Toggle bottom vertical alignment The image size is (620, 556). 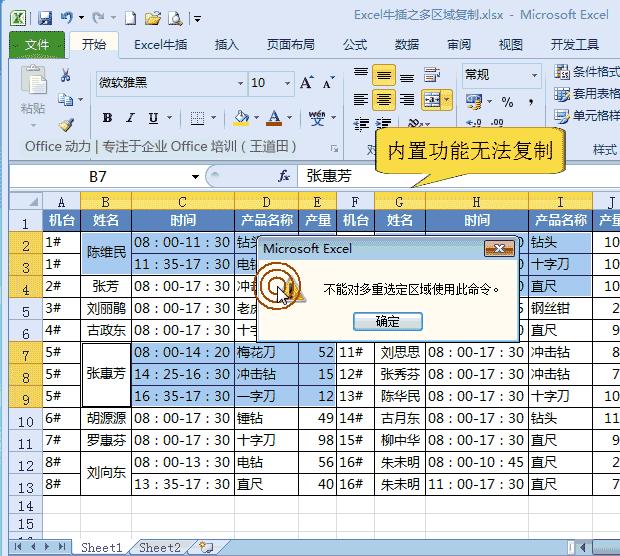407,77
